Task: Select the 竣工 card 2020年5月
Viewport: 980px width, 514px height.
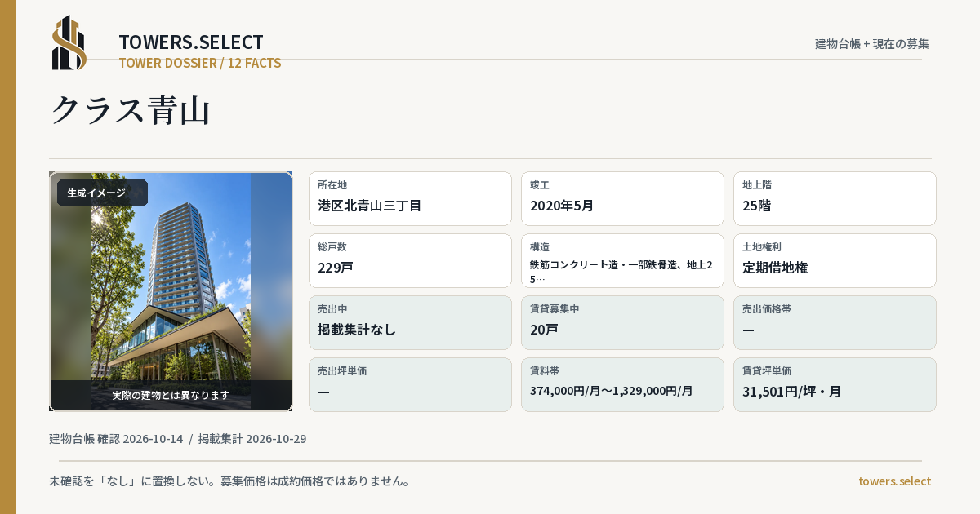Action: (622, 198)
